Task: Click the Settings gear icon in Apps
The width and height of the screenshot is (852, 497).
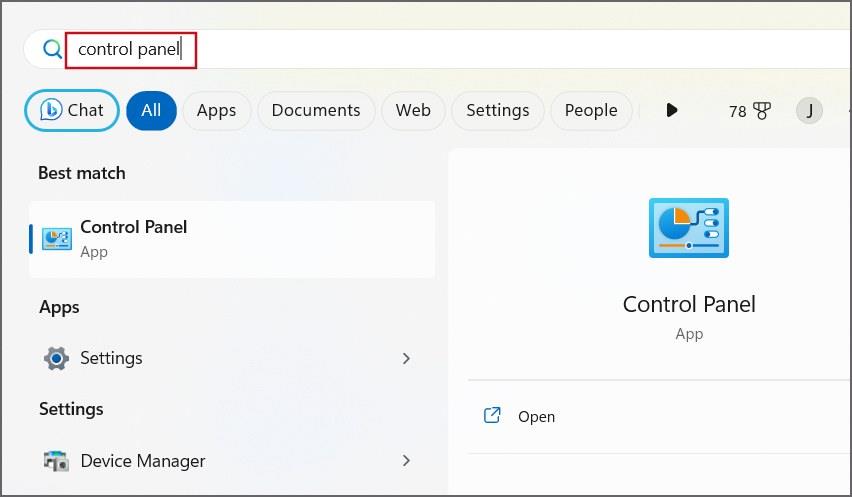Action: click(57, 358)
